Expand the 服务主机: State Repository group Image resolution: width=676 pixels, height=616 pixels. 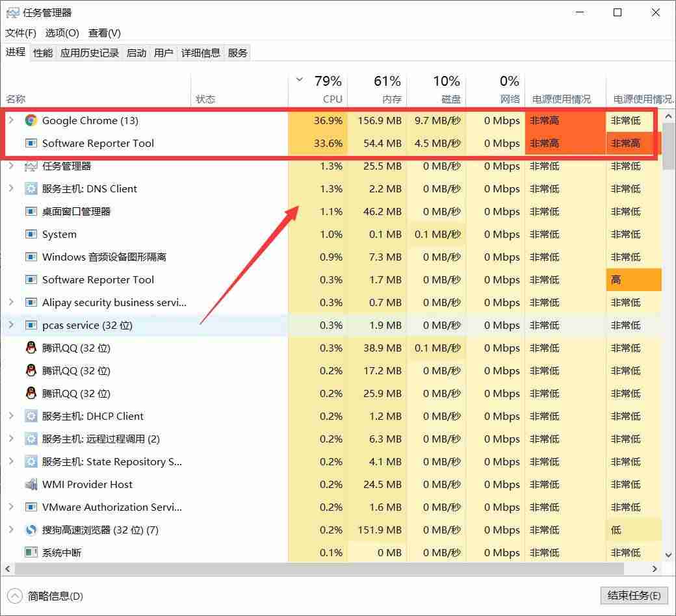[x=11, y=462]
